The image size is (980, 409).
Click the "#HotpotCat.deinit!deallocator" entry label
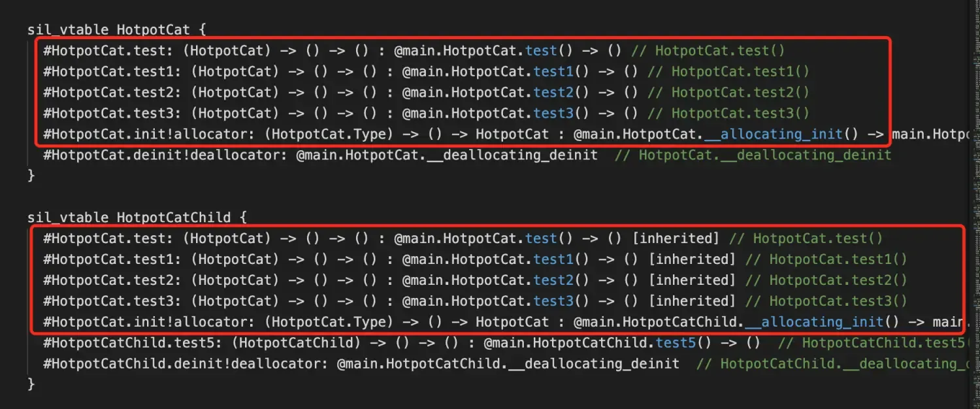click(165, 155)
